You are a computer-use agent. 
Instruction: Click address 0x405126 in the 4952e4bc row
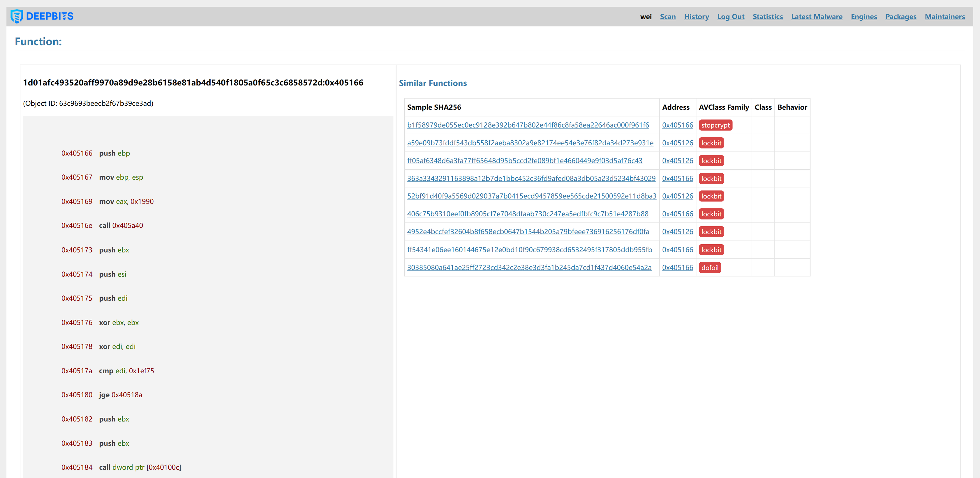click(x=678, y=232)
